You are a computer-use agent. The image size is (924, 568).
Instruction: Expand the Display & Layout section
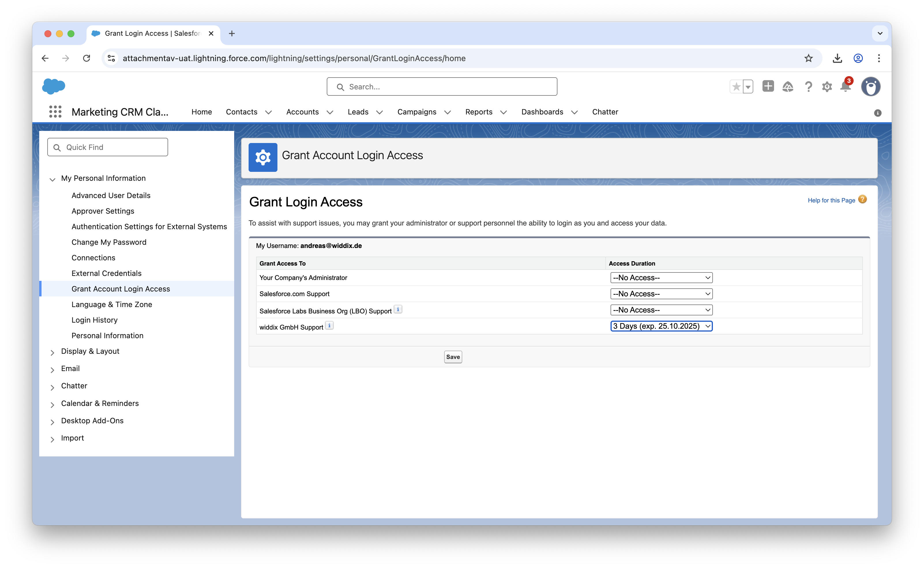(52, 352)
